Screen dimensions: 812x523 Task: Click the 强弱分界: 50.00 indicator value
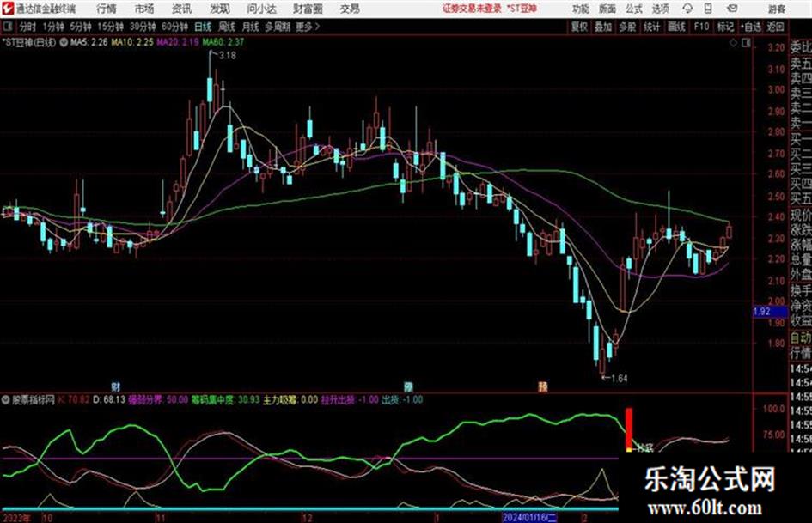click(158, 399)
